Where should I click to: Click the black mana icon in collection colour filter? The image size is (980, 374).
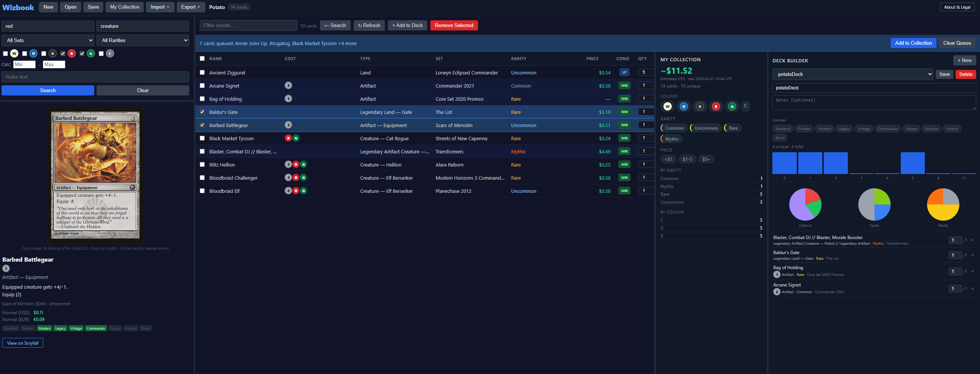(x=700, y=106)
